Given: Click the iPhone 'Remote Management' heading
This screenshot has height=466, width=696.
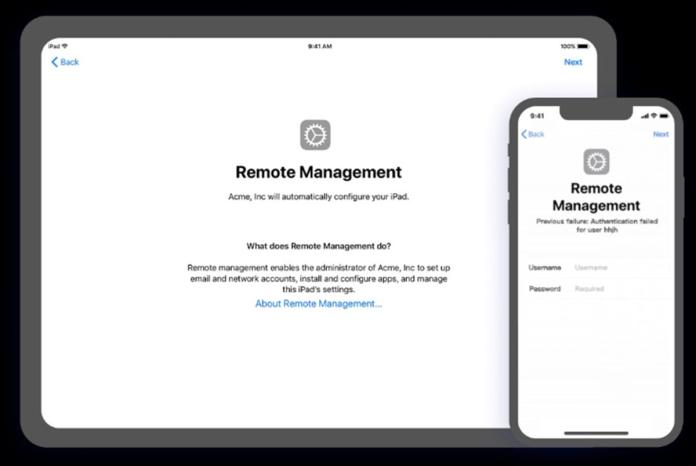Looking at the screenshot, I should (x=596, y=197).
